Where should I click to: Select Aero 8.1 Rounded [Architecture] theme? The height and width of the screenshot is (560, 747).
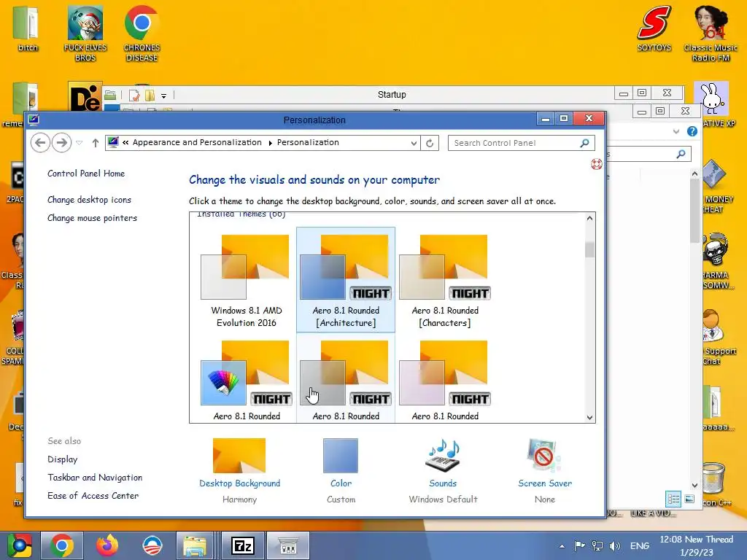(346, 281)
